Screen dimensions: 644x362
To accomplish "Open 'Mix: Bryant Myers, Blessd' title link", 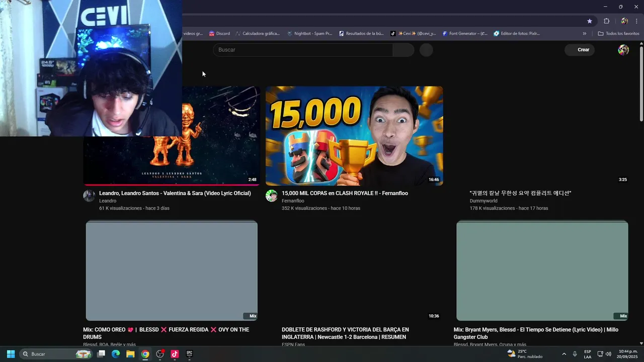I will click(536, 333).
